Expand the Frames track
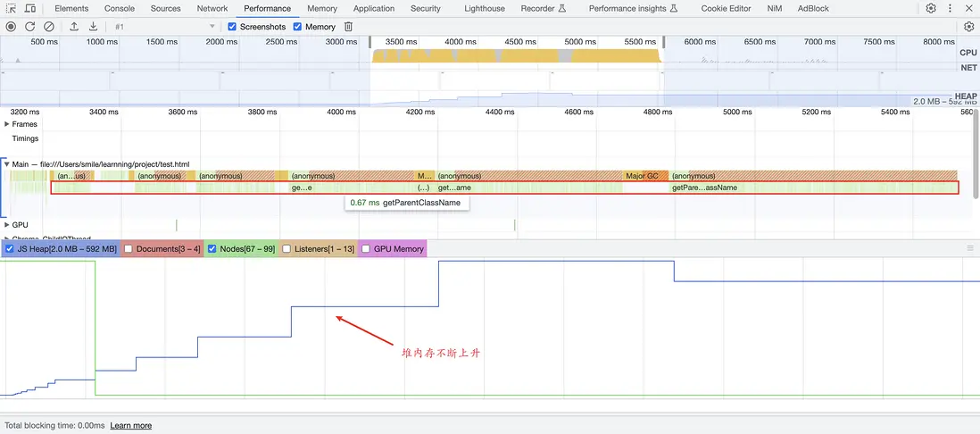The height and width of the screenshot is (434, 980). (x=7, y=124)
